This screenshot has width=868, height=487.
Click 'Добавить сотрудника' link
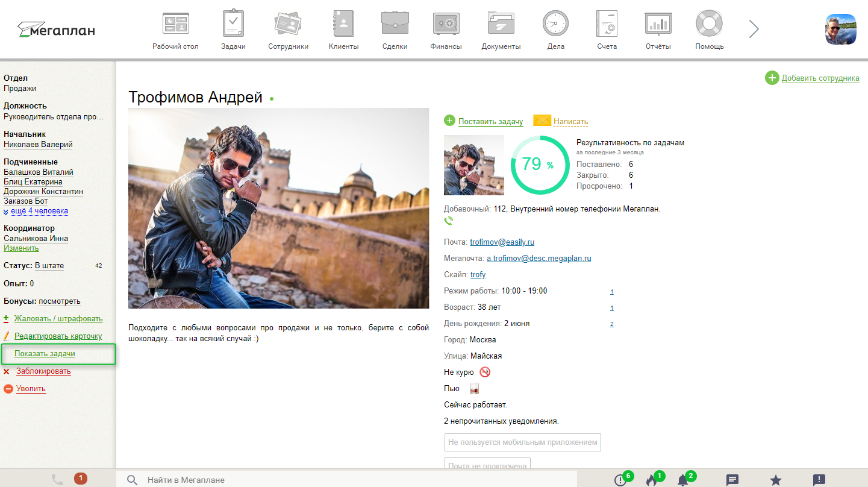820,78
